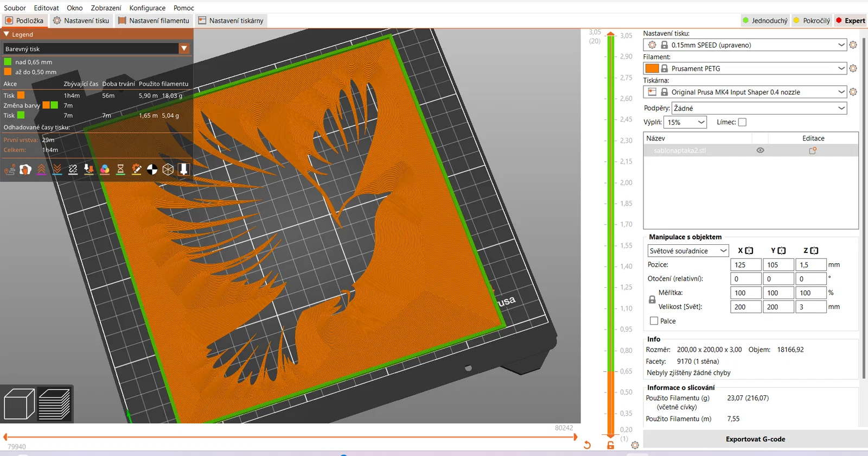The image size is (868, 456).
Task: Click the top handle of vertical layer slider
Action: 610,35
